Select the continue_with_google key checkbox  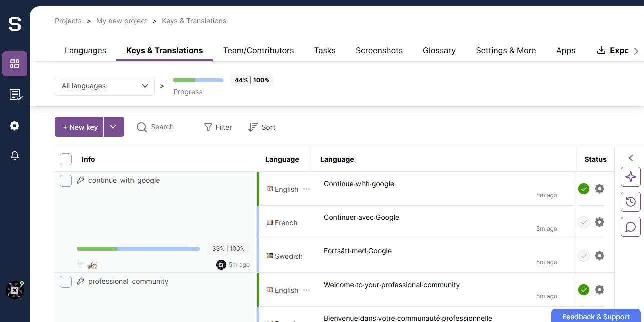tap(66, 181)
